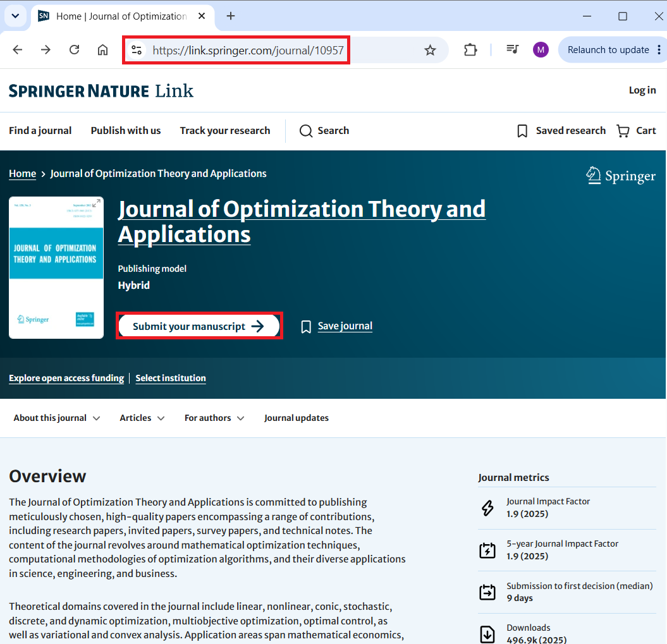Viewport: 667px width, 644px height.
Task: Open the browser home page icon
Action: pyautogui.click(x=102, y=50)
